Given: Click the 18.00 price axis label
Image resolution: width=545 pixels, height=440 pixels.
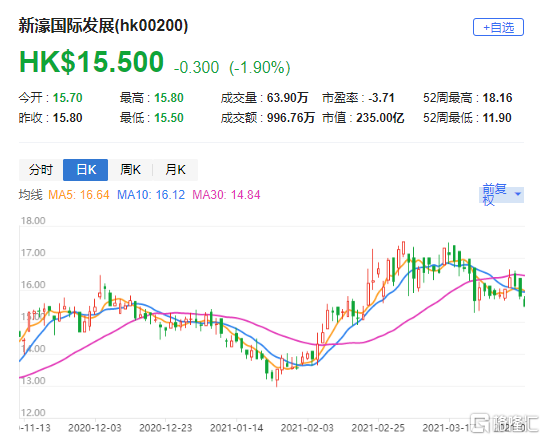Looking at the screenshot, I should click(33, 221).
